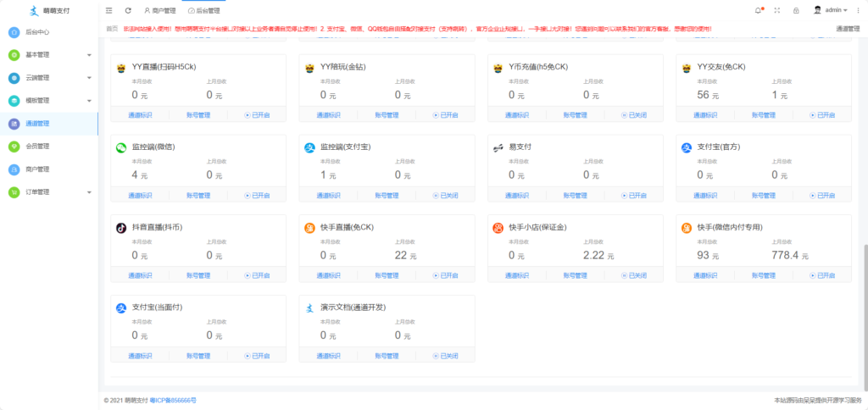Screen dimensions: 868x410
Task: Click the 通道管理 breadcrumb label at right
Action: pos(848,28)
